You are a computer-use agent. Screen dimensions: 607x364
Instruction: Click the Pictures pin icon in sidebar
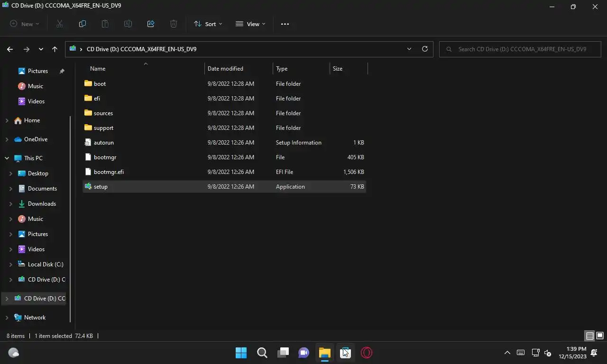[x=62, y=71]
